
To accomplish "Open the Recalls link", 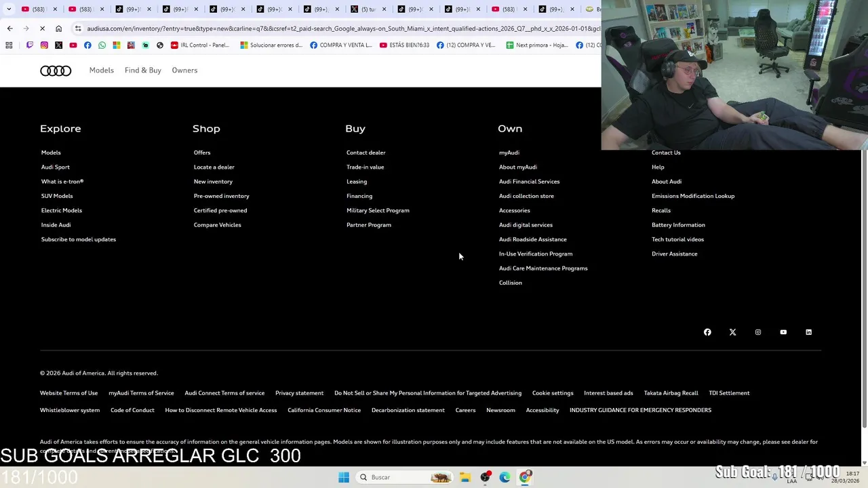I will pos(661,210).
